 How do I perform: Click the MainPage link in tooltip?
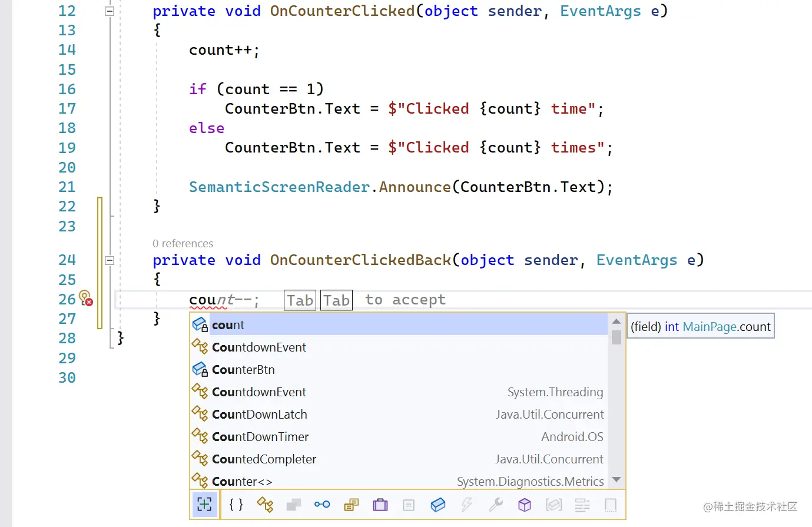(710, 327)
